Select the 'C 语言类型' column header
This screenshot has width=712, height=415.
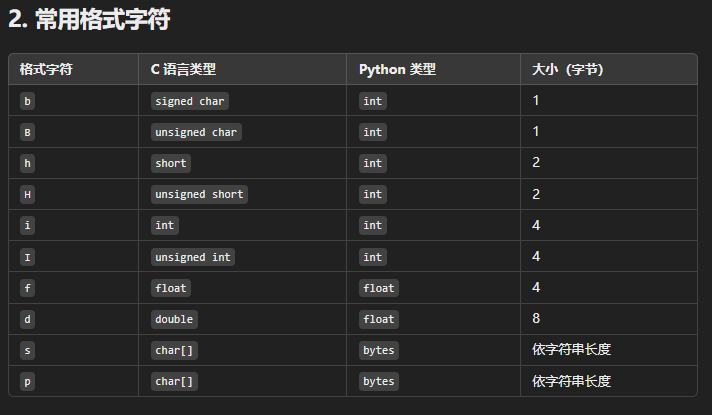pos(183,69)
